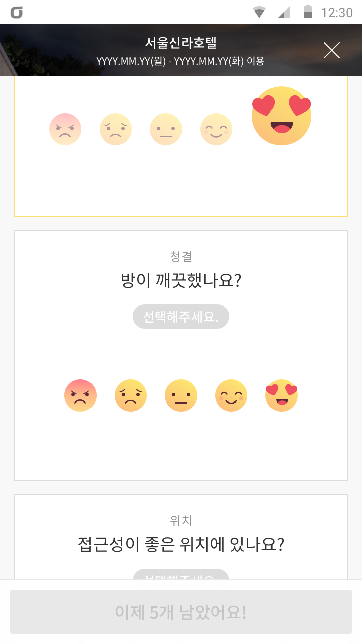362x644 pixels.
Task: Select smiling face in top rating row
Action: (x=216, y=129)
